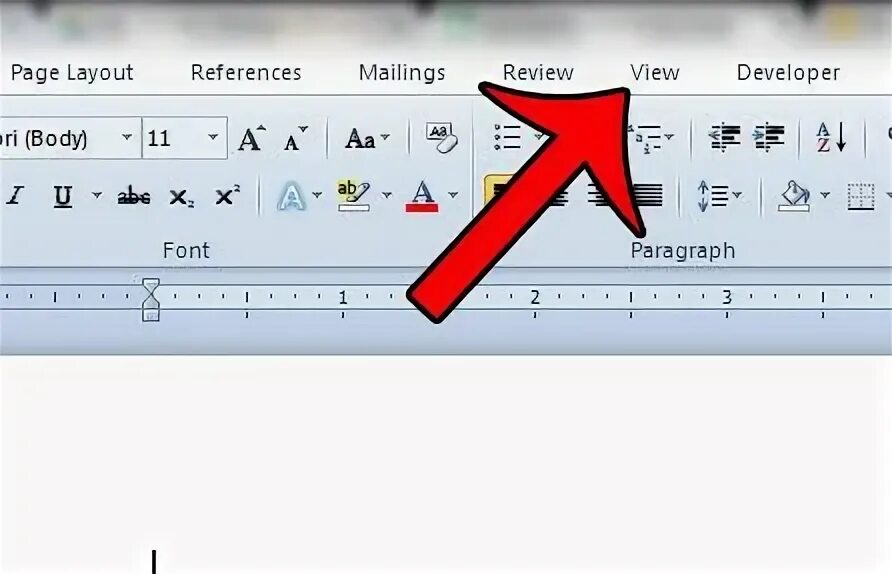Apply the red font color swatch
This screenshot has width=892, height=574.
click(422, 196)
